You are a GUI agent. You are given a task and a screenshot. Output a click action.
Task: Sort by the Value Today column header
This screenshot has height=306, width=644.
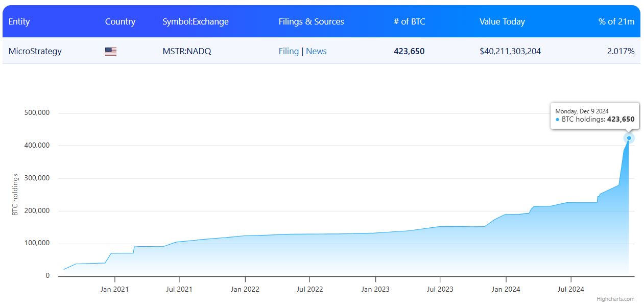tap(502, 21)
